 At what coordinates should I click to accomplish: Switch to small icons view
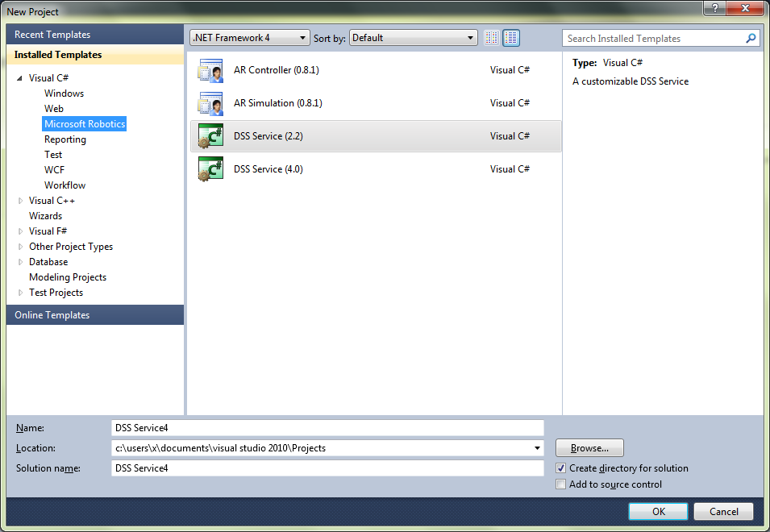(x=492, y=38)
